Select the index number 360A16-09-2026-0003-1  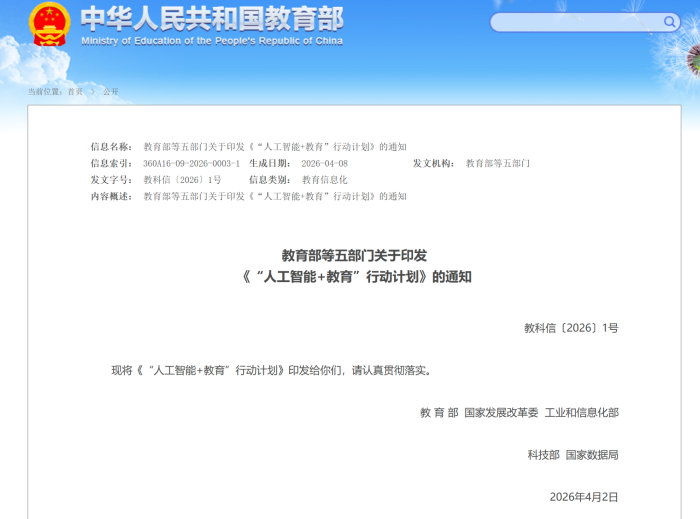[192, 163]
